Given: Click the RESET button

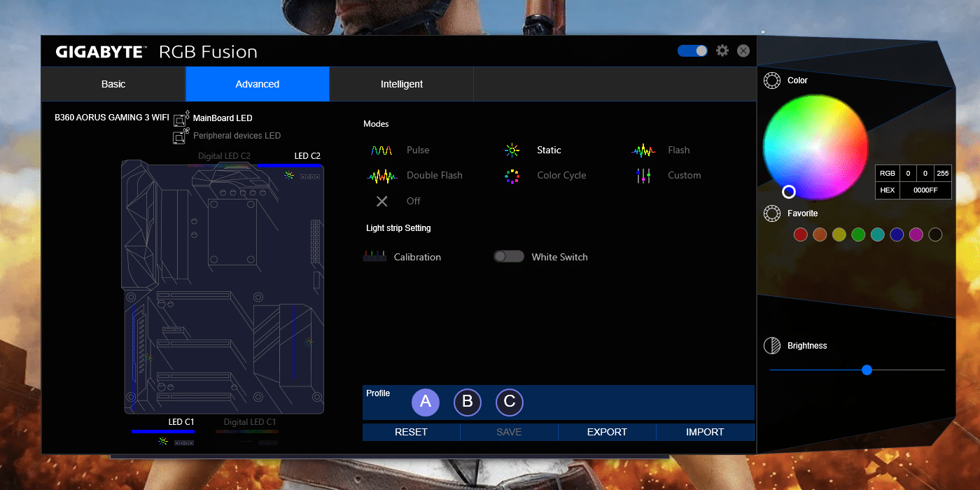Looking at the screenshot, I should (411, 432).
